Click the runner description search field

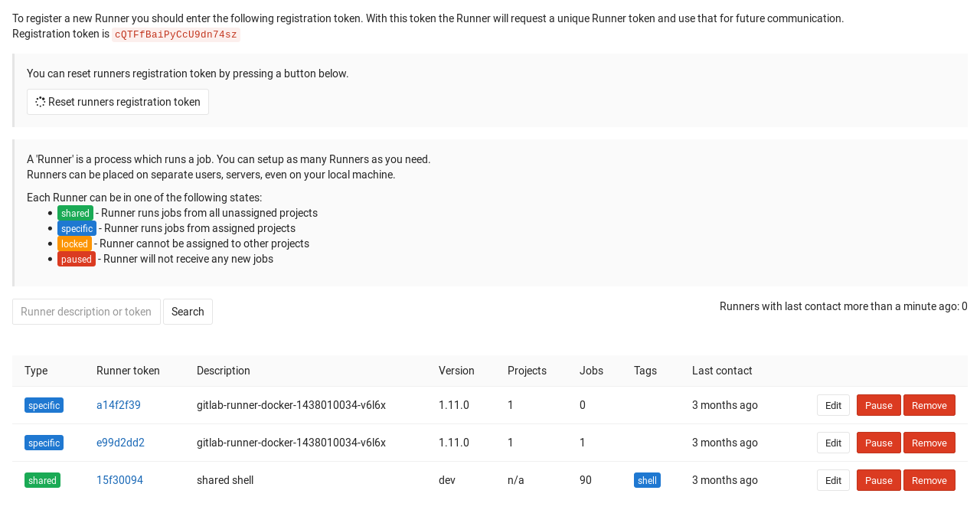point(86,312)
